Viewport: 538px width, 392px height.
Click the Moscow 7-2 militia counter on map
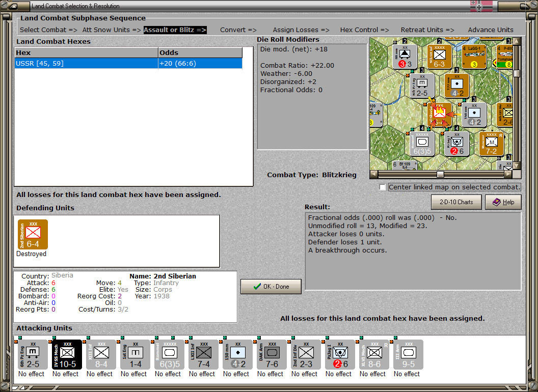tap(491, 144)
